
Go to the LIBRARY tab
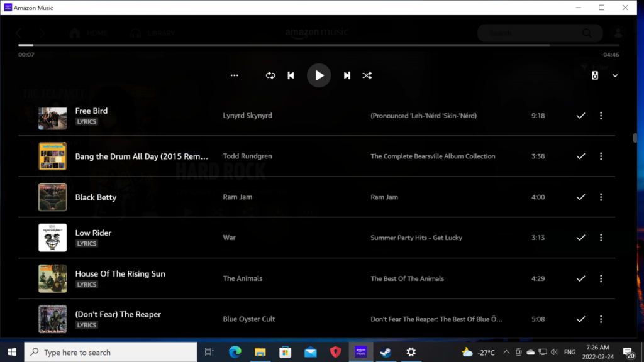152,33
